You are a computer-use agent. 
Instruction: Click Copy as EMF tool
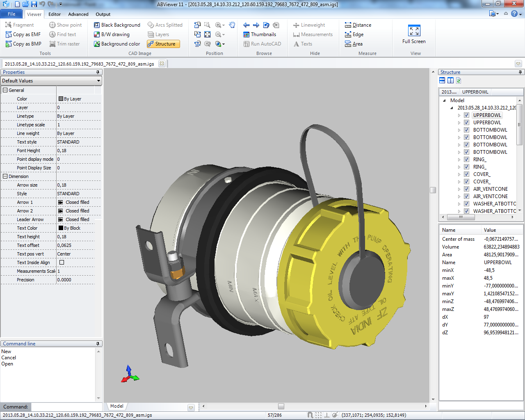(x=23, y=34)
